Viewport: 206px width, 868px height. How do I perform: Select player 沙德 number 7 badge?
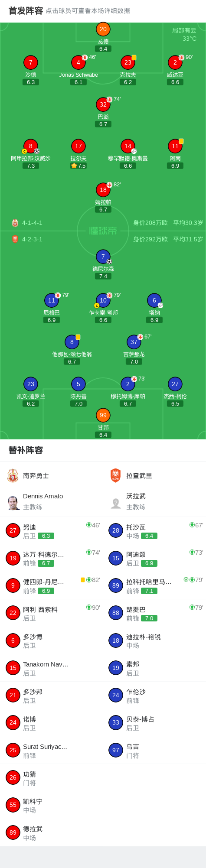[31, 62]
